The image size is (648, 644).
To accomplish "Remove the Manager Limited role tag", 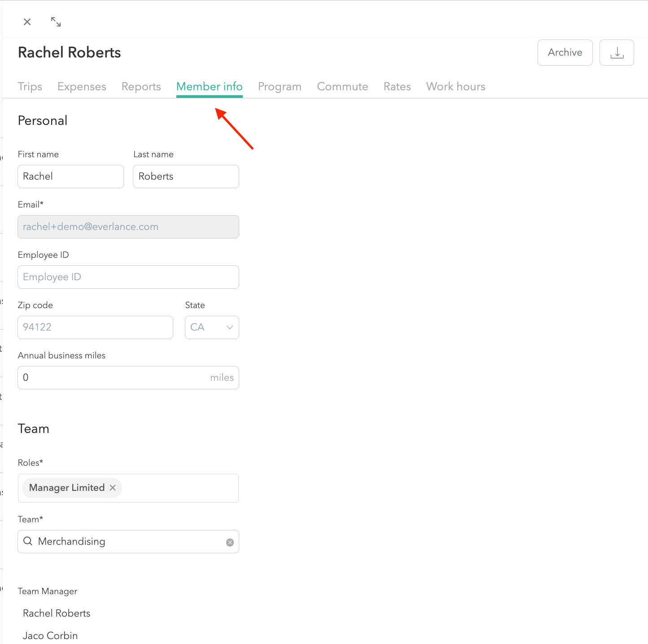I will [x=113, y=488].
